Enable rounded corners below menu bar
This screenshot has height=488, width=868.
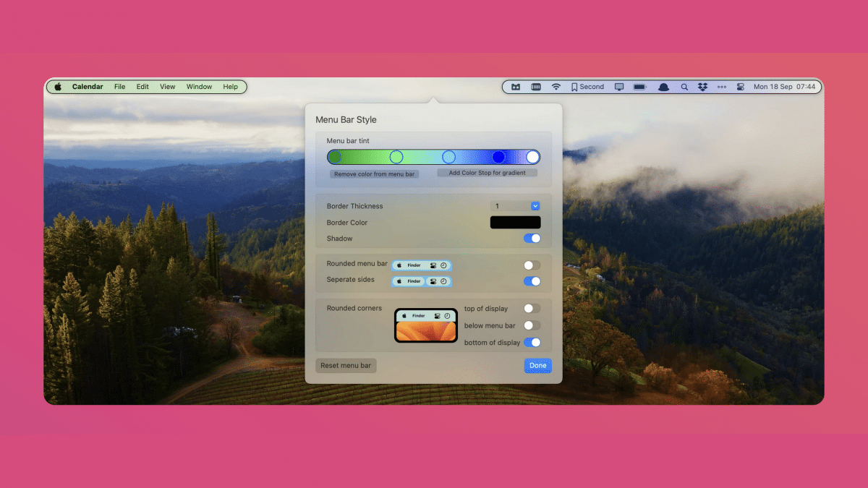532,326
